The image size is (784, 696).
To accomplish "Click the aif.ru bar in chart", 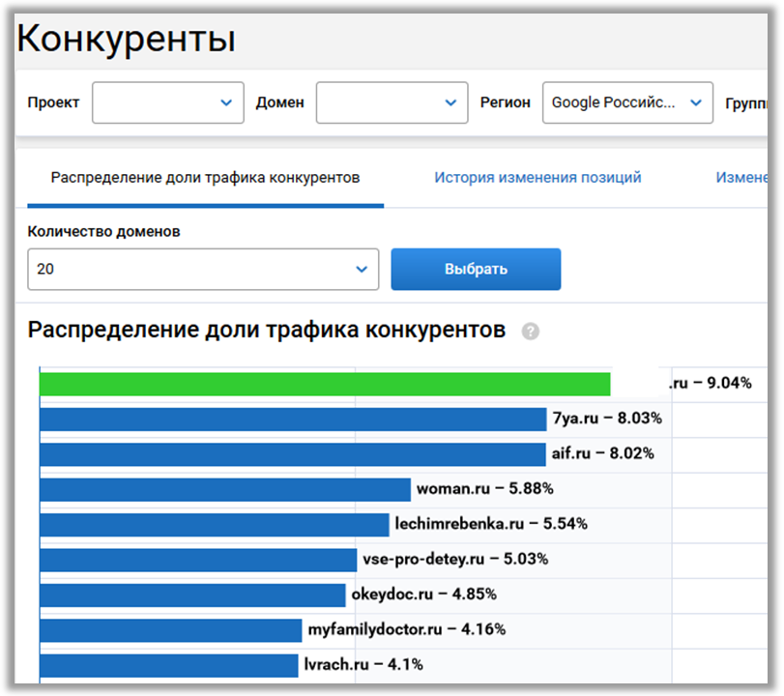I will 293,454.
